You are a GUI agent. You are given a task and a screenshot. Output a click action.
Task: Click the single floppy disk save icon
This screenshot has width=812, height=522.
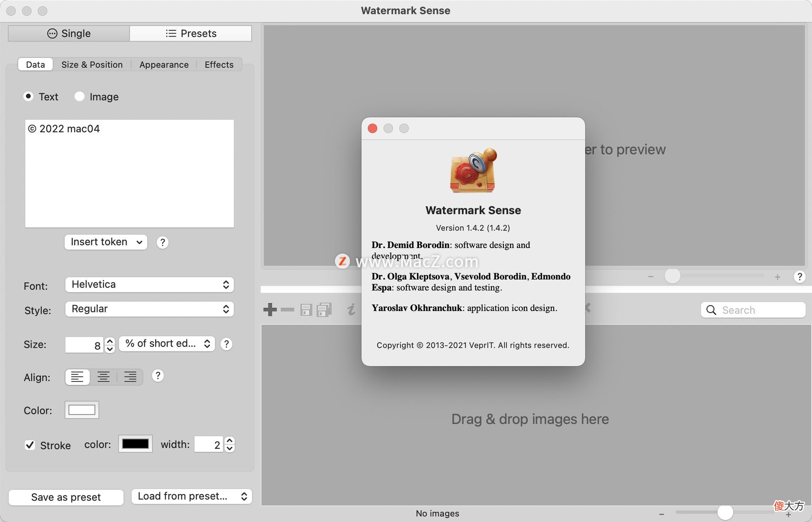[306, 310]
